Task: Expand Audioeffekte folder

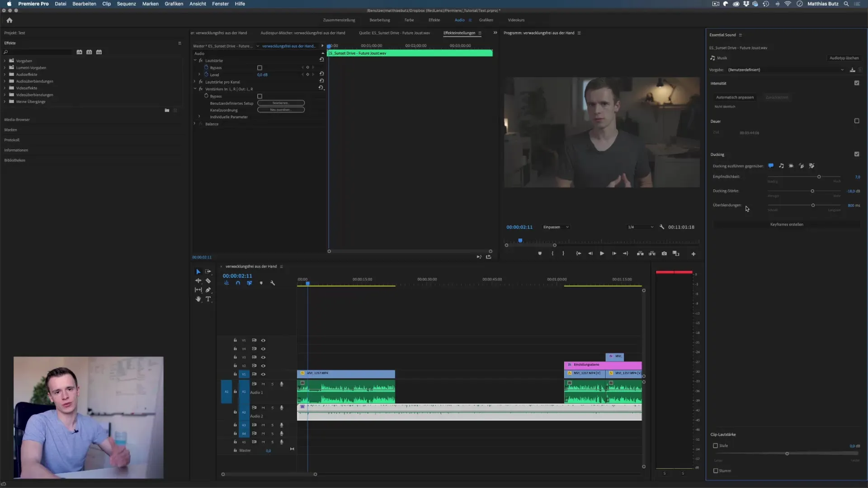Action: [5, 75]
